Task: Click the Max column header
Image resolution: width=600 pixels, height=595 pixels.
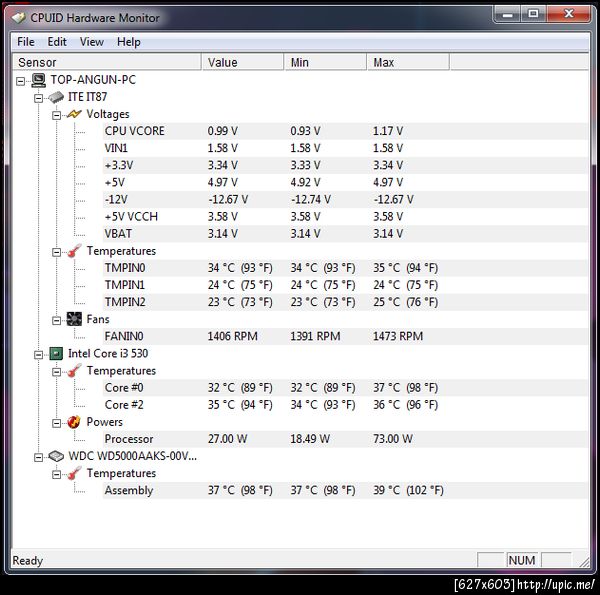Action: (408, 62)
